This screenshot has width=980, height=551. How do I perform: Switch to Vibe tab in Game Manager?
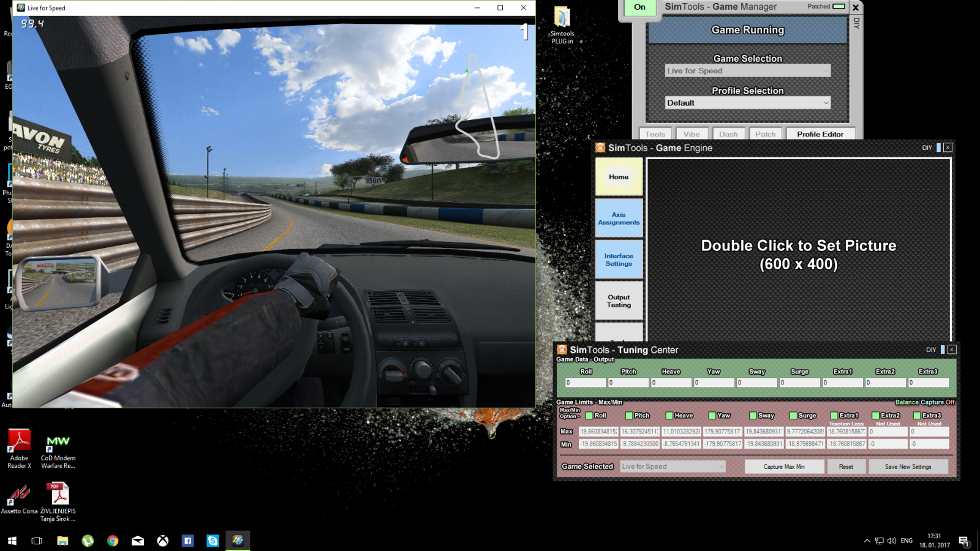(x=692, y=134)
